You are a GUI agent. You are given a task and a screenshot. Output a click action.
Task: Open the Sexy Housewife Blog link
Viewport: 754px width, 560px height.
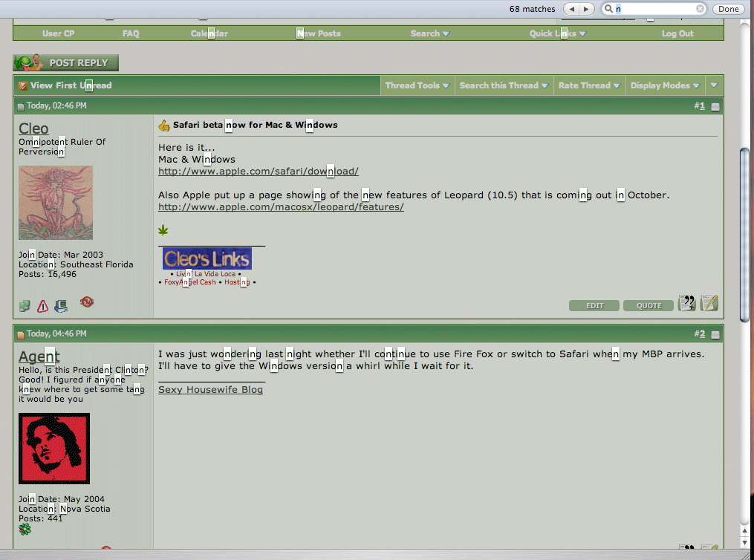tap(210, 389)
